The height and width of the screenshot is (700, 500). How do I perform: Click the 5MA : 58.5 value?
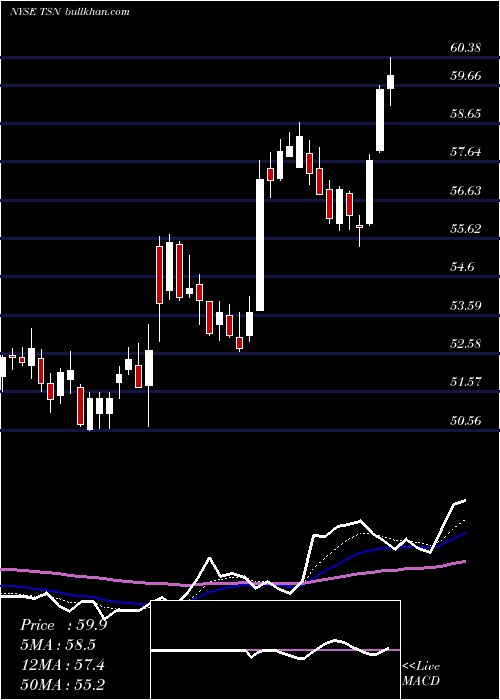[x=58, y=645]
